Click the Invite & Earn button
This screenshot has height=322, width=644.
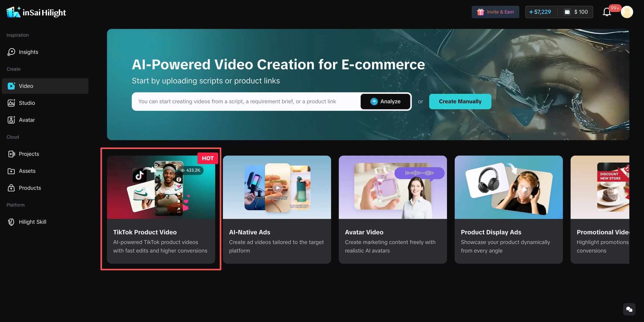(495, 12)
